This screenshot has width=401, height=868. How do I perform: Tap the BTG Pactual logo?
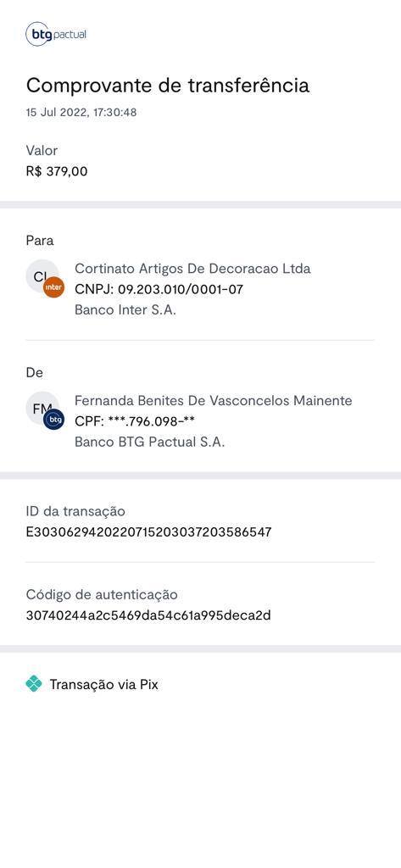56,34
